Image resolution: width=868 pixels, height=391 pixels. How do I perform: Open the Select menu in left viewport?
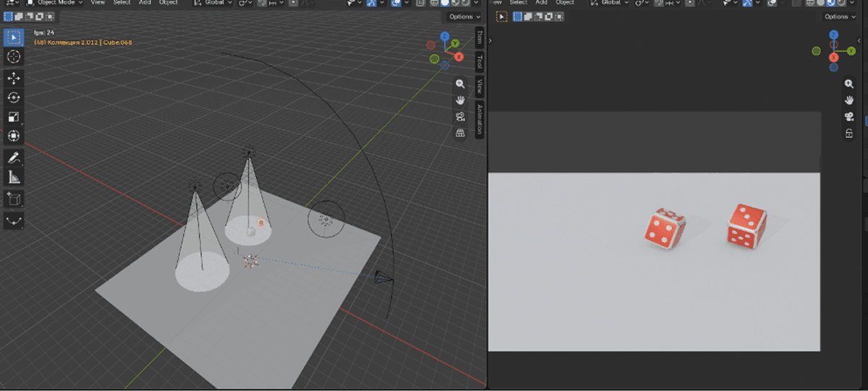point(122,3)
